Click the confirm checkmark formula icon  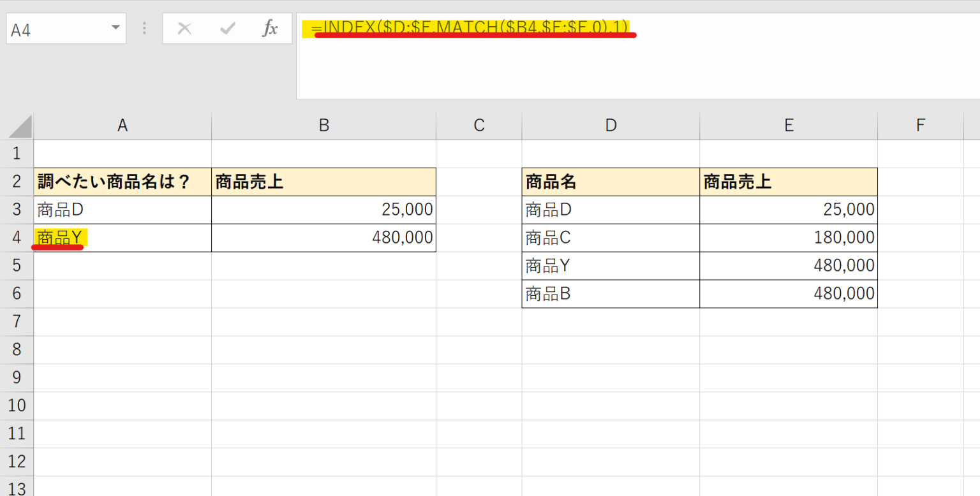(x=227, y=29)
